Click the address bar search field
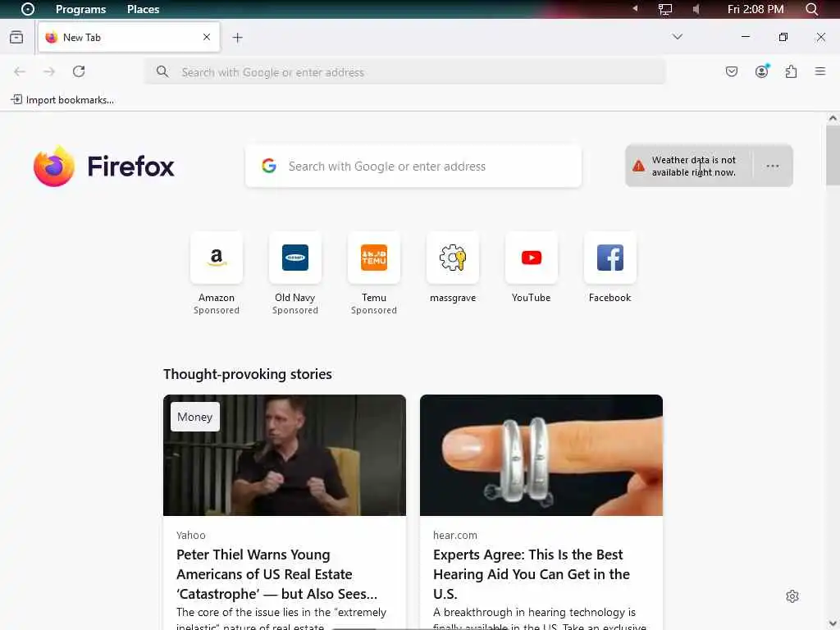Screen dimensions: 840x630 pos(405,72)
